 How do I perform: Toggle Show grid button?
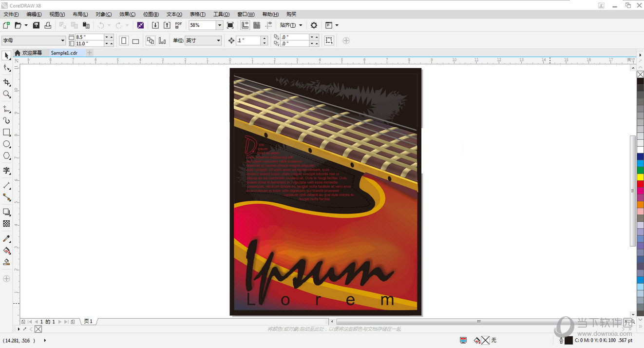pyautogui.click(x=257, y=25)
